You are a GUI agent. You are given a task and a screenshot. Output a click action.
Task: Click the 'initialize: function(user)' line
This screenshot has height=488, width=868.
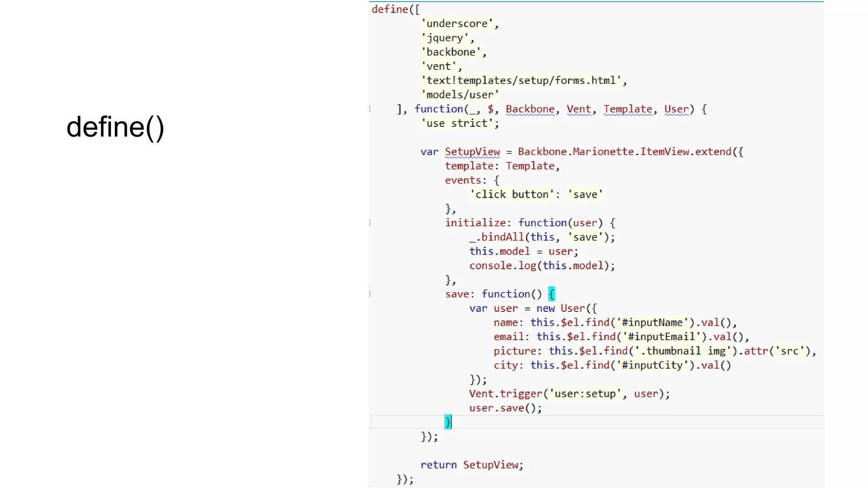[x=530, y=223]
